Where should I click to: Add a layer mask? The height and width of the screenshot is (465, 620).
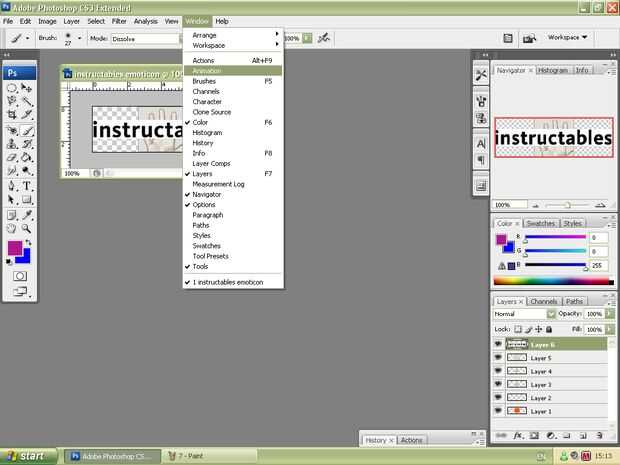tap(534, 436)
